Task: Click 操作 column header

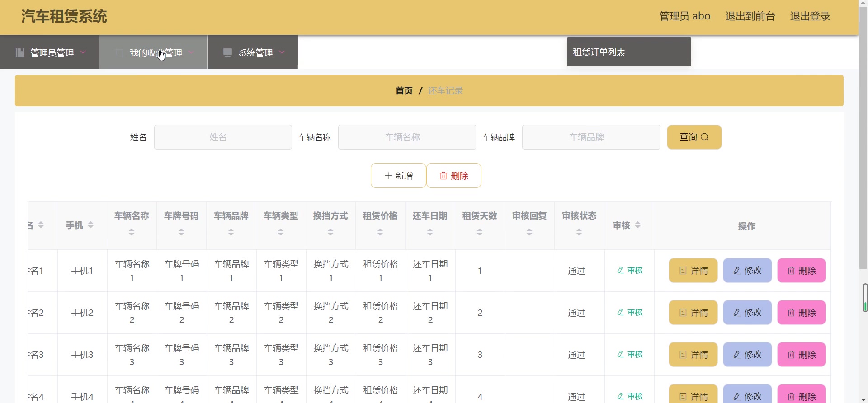Action: click(746, 226)
